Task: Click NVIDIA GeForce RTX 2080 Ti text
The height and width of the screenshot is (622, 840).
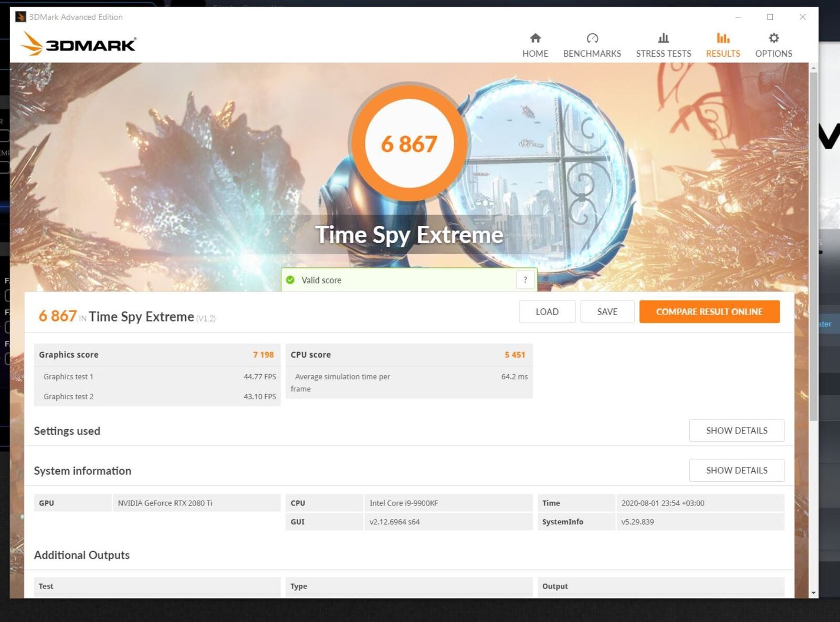Action: [165, 503]
